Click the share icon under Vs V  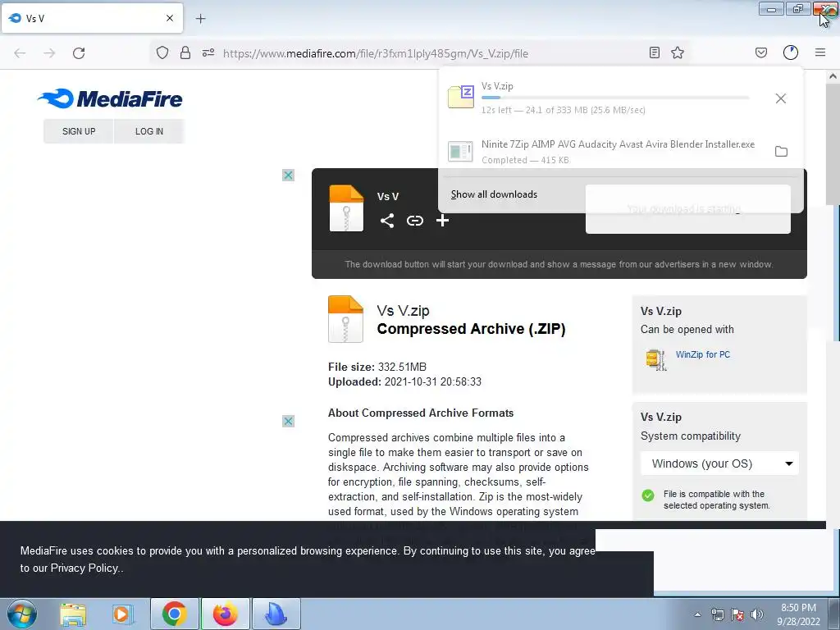(387, 221)
